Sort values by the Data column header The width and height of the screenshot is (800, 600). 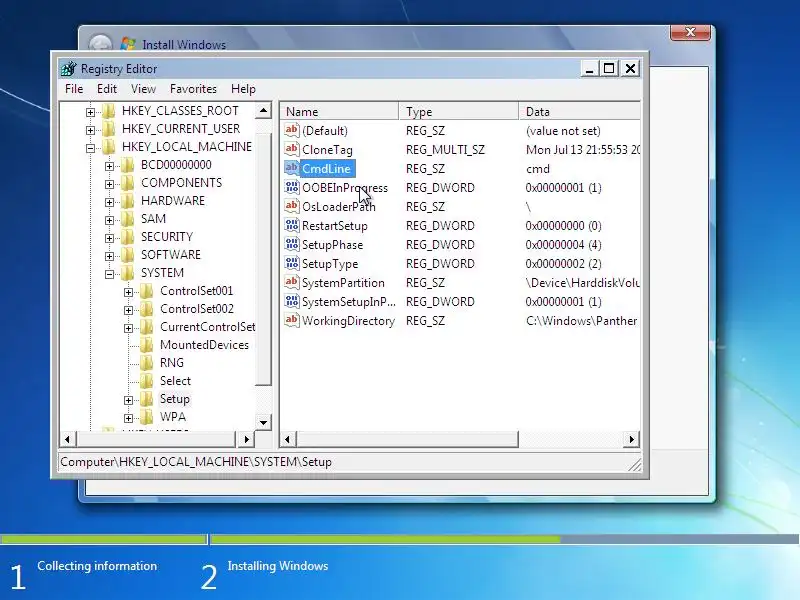coord(580,111)
